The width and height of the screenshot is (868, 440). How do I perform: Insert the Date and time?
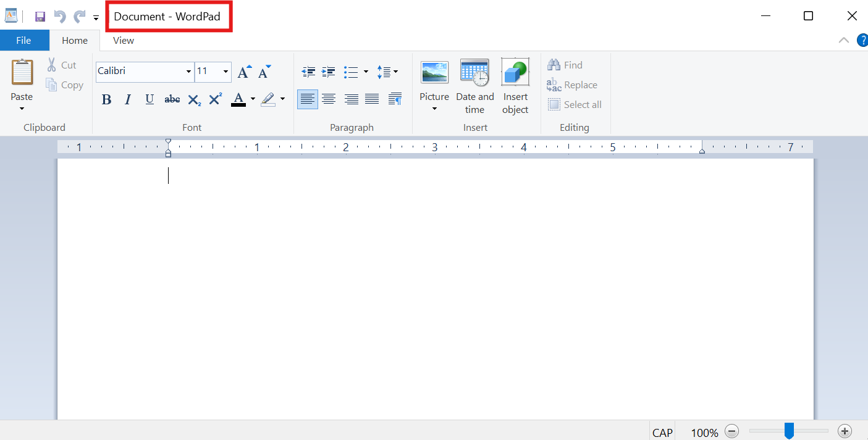(x=475, y=87)
